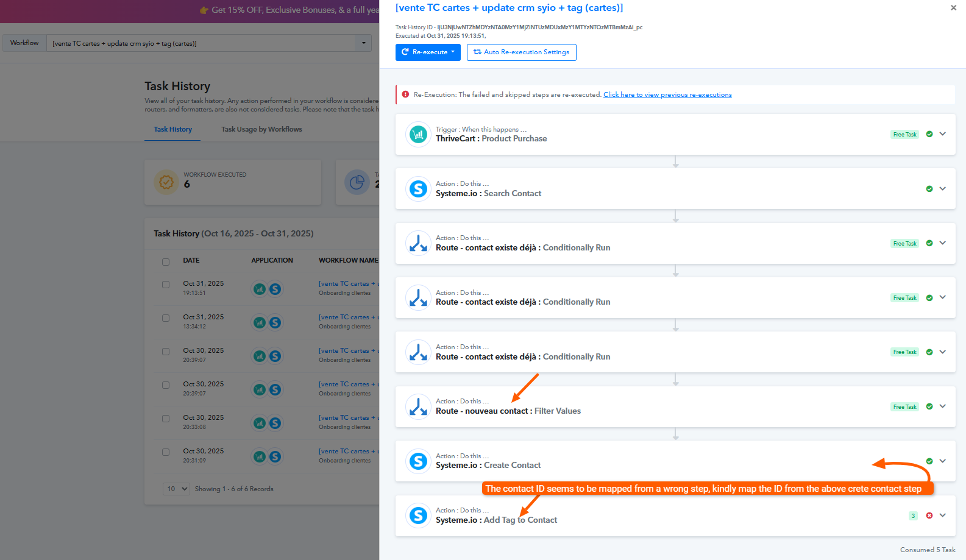Select the Oct 31 19:13:51 row checkbox

166,285
